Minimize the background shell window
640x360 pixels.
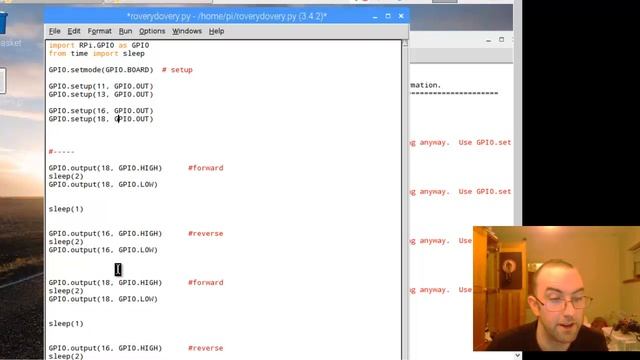(488, 40)
